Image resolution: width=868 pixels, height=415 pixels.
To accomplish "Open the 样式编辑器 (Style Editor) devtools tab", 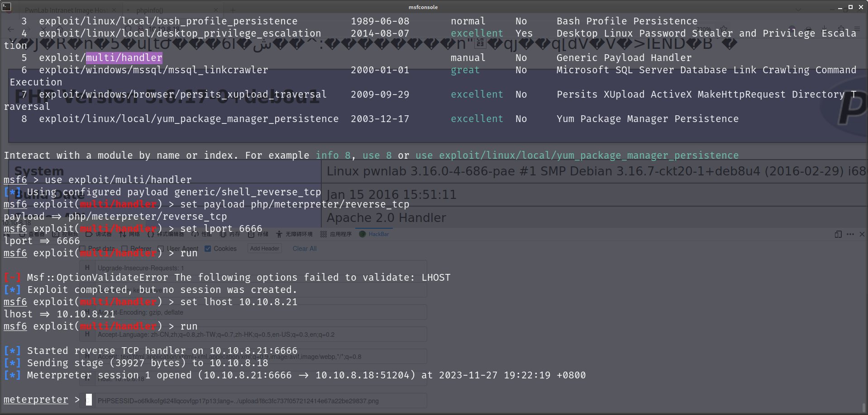I will 166,234.
